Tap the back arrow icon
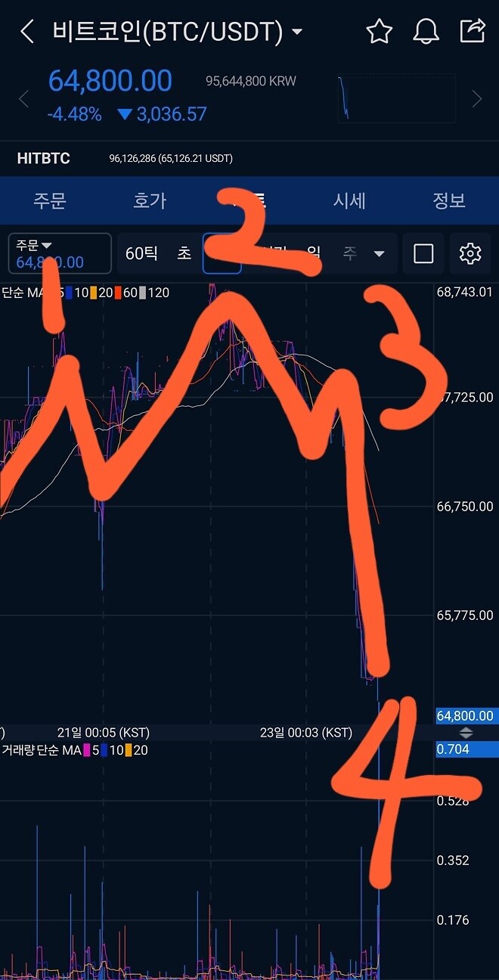 [x=27, y=32]
